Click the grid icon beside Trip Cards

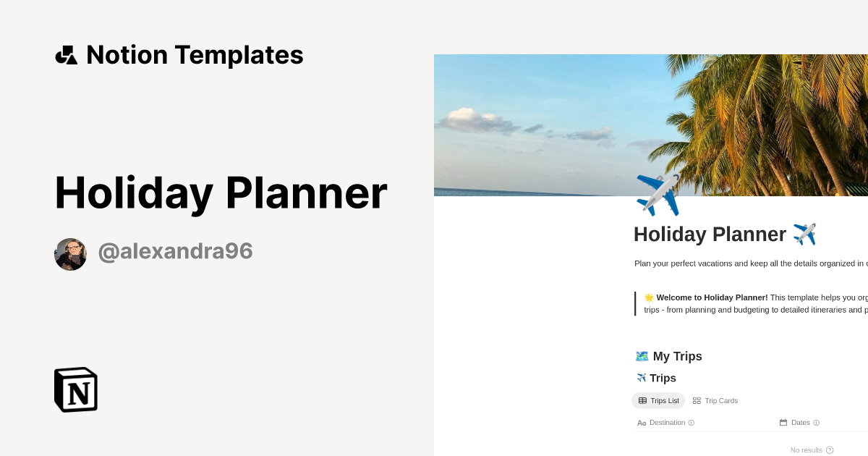(697, 400)
